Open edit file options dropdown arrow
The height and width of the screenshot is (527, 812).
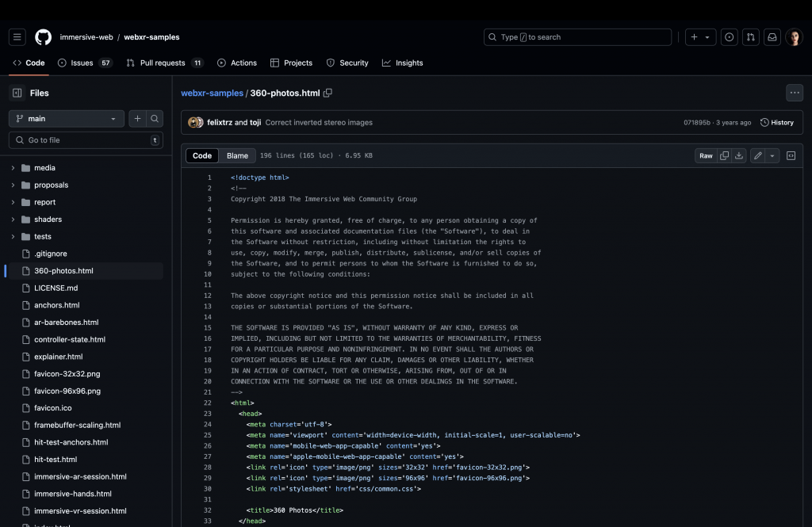tap(772, 156)
